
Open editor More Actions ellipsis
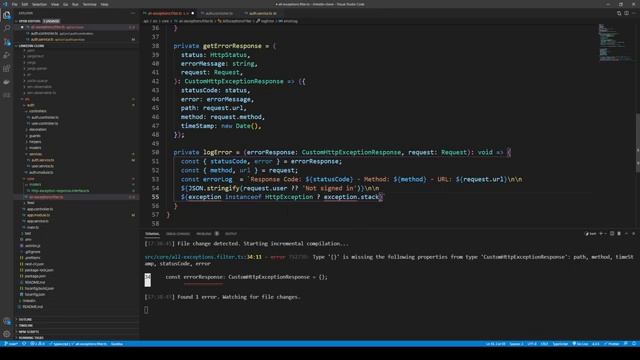point(634,13)
